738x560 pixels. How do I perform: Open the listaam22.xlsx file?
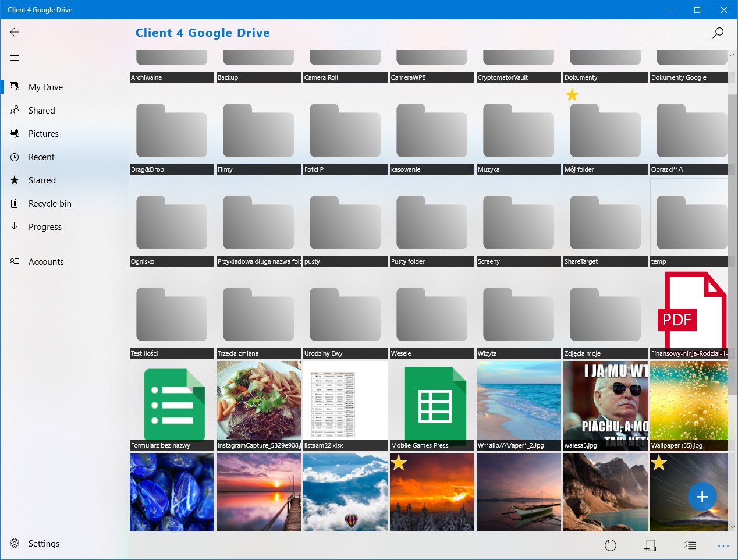click(345, 406)
